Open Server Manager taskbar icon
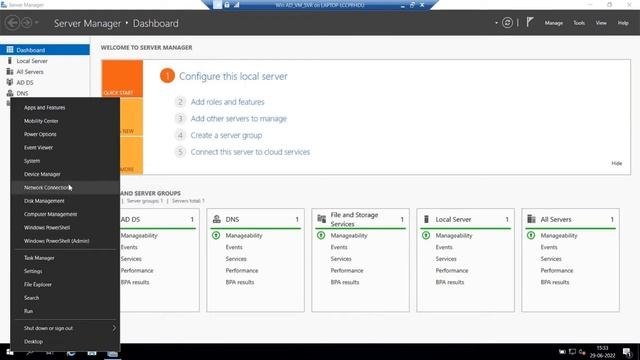This screenshot has width=640, height=360. point(112,353)
